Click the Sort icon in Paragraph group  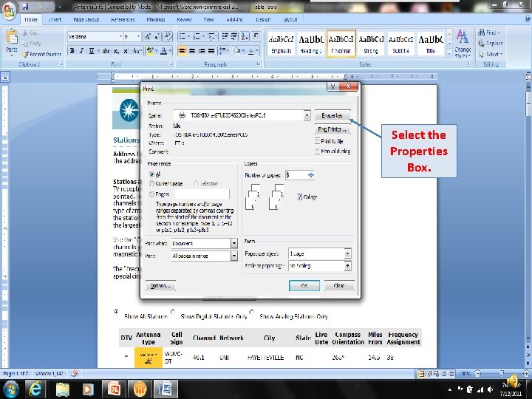pos(245,36)
